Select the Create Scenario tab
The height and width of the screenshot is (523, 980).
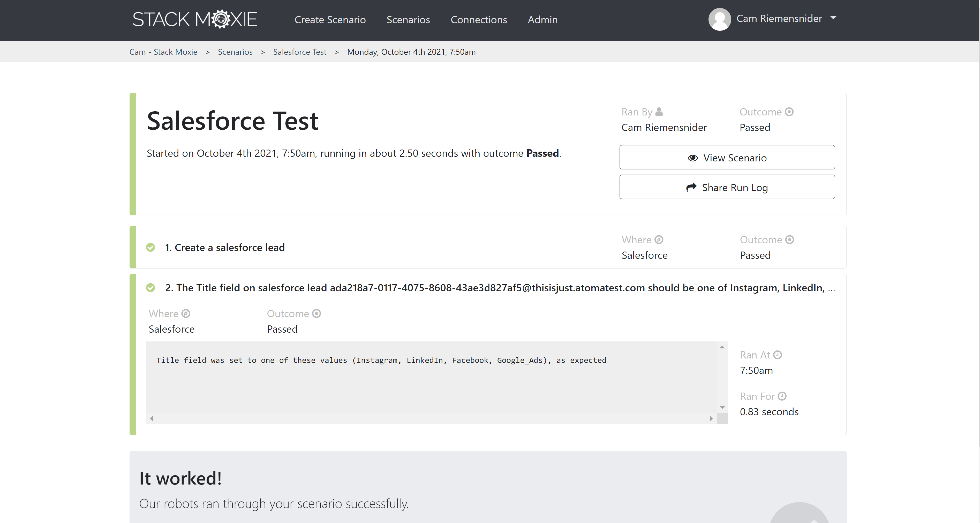pyautogui.click(x=330, y=20)
